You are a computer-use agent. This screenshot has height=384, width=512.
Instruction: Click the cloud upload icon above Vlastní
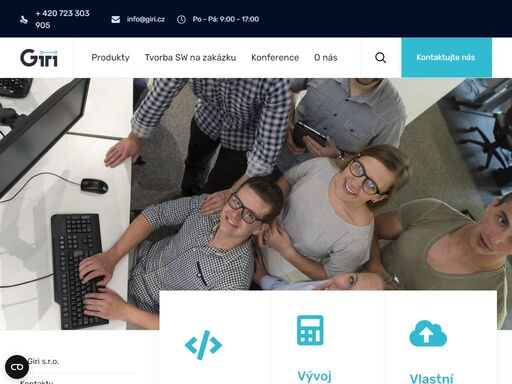[x=428, y=333]
